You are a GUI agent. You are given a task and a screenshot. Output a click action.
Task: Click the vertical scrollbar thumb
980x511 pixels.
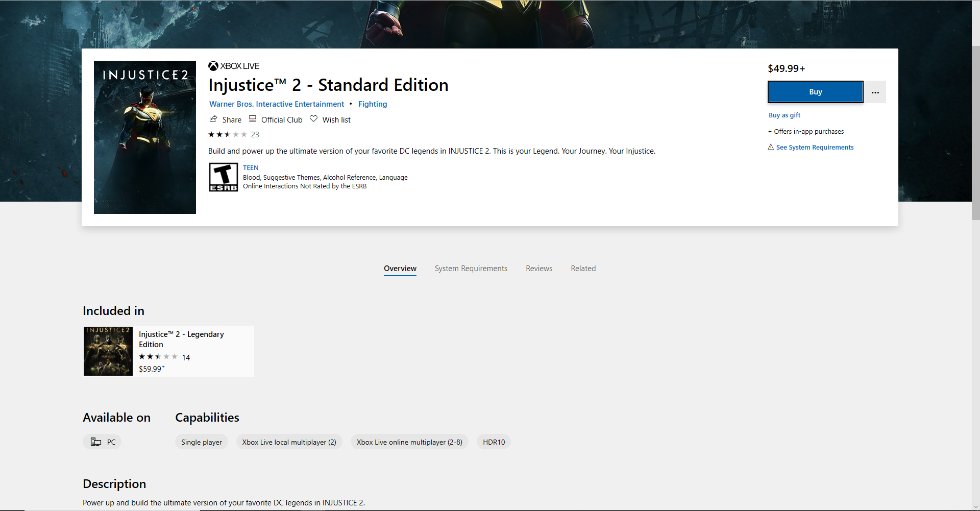(976, 133)
